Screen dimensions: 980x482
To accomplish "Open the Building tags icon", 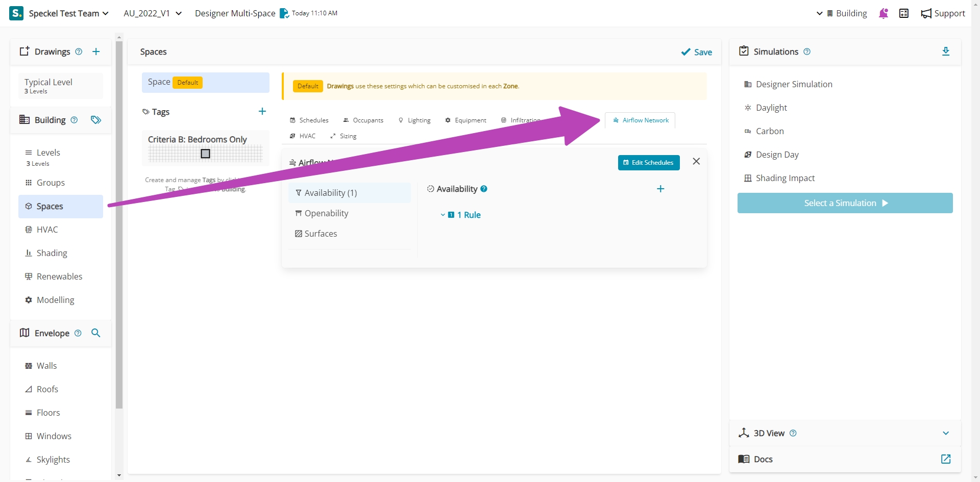I will point(96,120).
